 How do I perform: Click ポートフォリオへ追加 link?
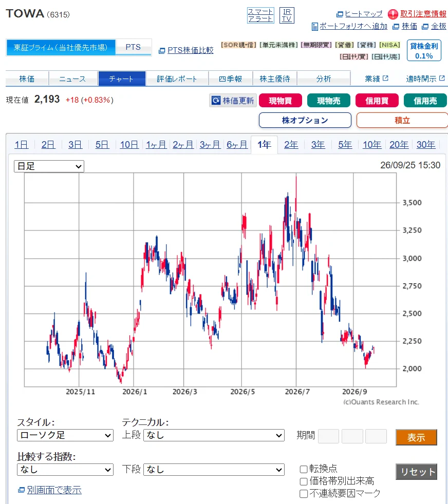pyautogui.click(x=353, y=26)
